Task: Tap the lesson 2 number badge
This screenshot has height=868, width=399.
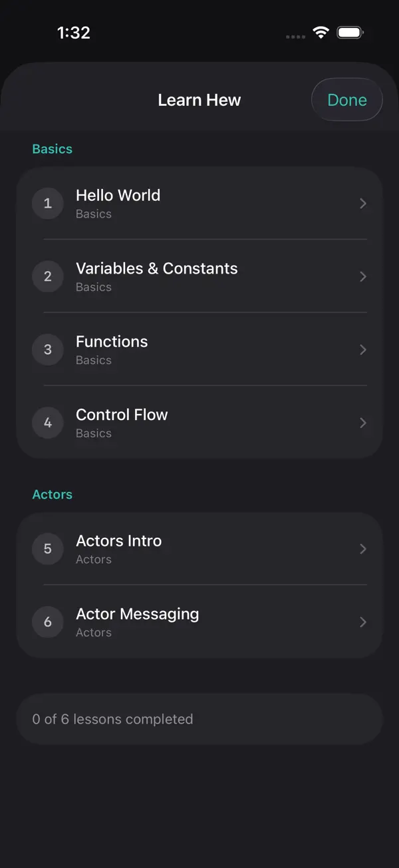Action: point(48,276)
